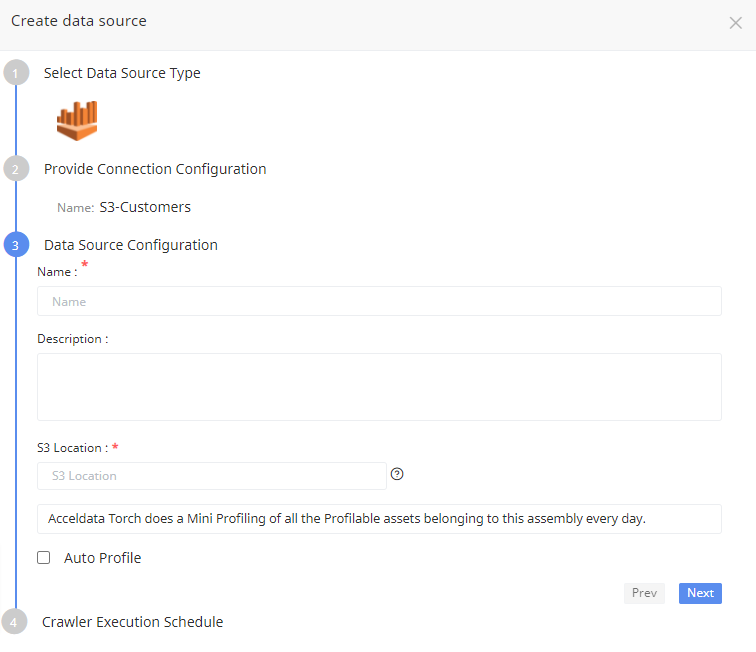
Task: Enable the Auto Profile checkbox
Action: point(44,558)
